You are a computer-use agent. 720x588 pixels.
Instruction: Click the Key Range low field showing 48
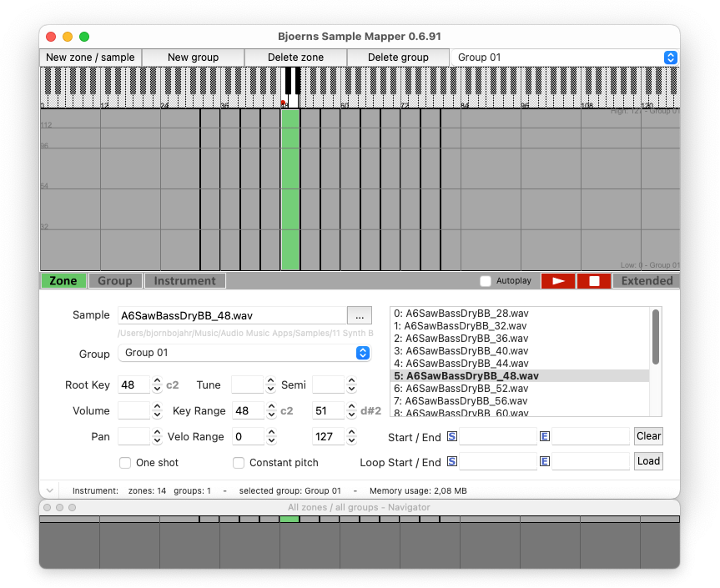tap(249, 411)
